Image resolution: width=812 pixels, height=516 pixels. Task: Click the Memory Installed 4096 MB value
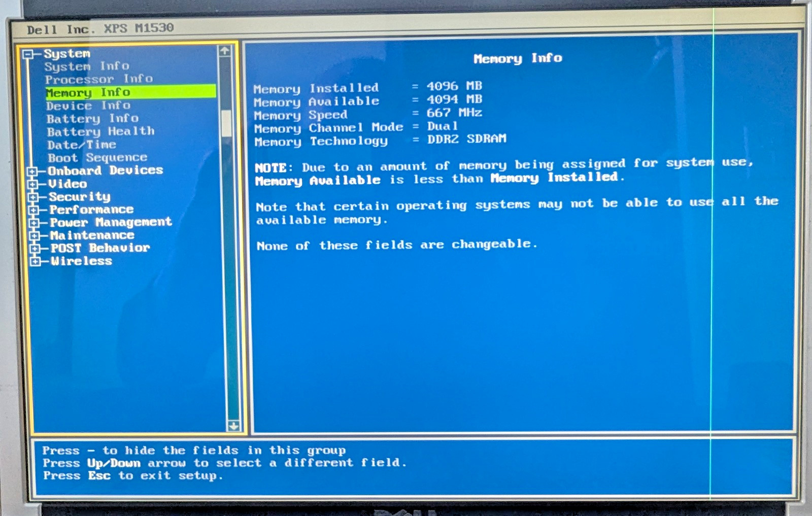[454, 86]
